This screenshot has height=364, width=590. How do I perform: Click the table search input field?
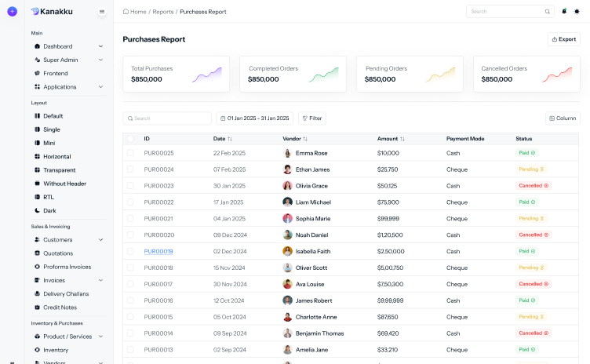click(x=167, y=118)
